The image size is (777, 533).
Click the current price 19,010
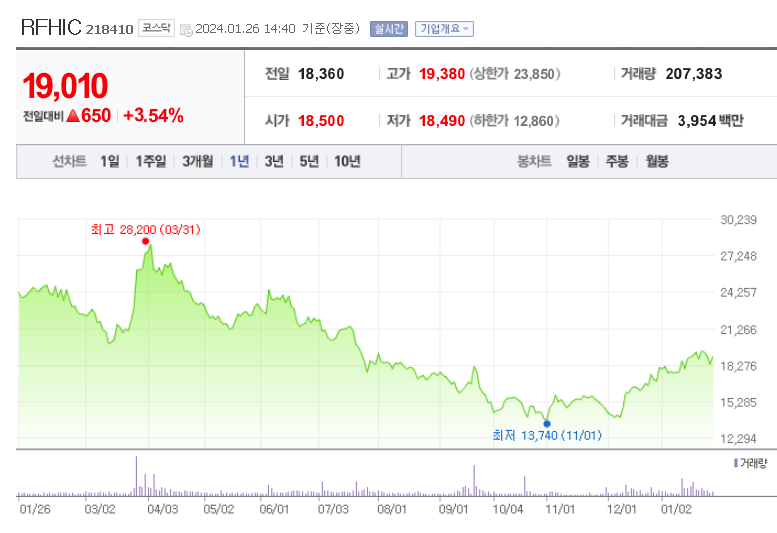click(65, 86)
